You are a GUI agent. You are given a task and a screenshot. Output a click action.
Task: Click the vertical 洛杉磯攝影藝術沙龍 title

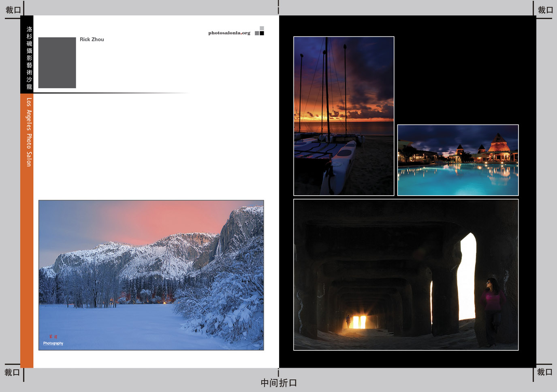(x=29, y=58)
